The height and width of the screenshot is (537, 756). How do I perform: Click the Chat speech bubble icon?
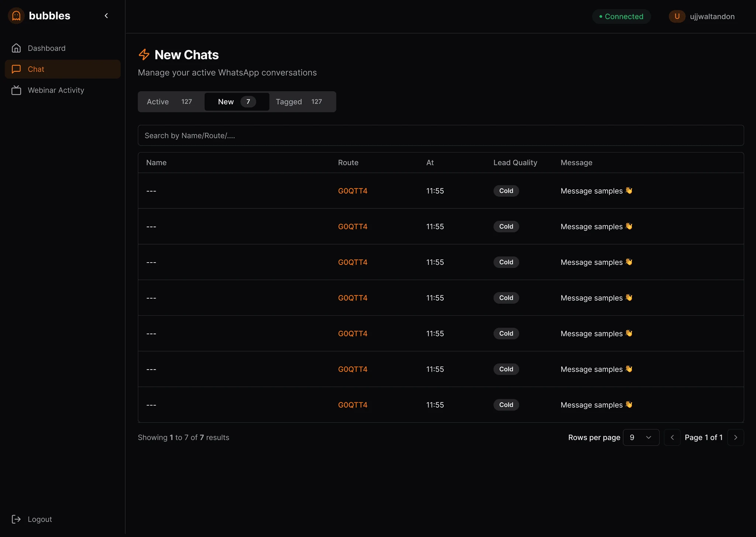(x=16, y=69)
